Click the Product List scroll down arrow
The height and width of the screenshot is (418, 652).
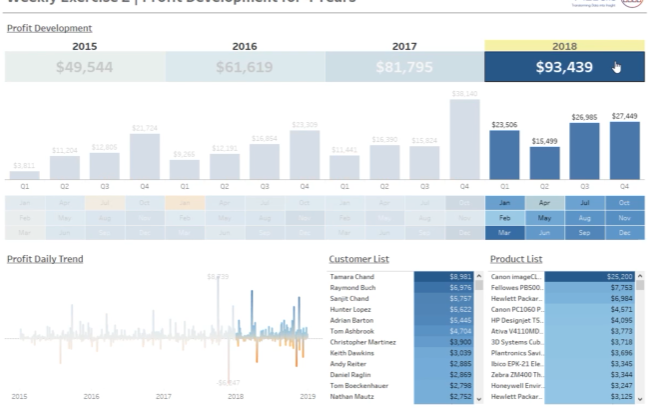point(640,399)
